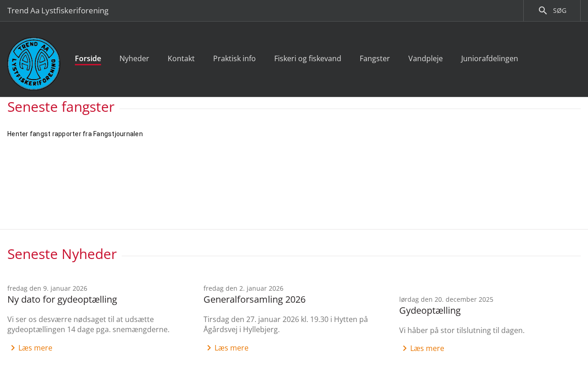
Task: Click the chevron beside 'Ny dato for gydeoptælling' Læs mere
Action: tap(13, 348)
